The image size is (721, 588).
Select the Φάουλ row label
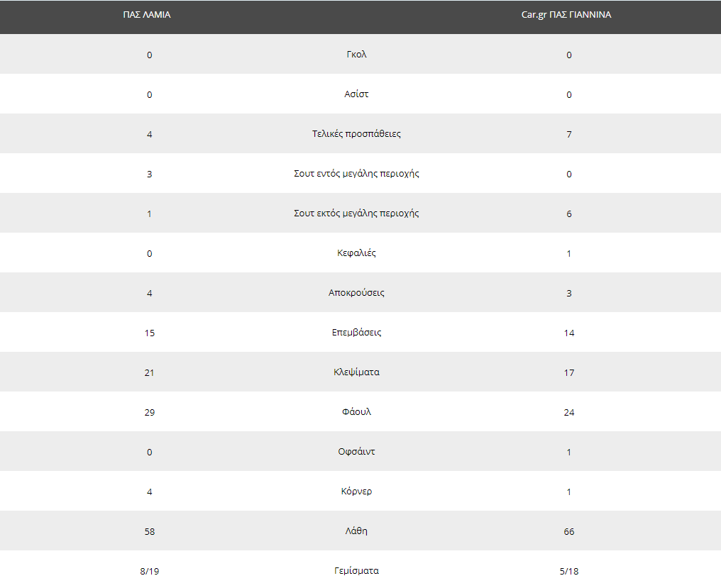[x=356, y=411]
